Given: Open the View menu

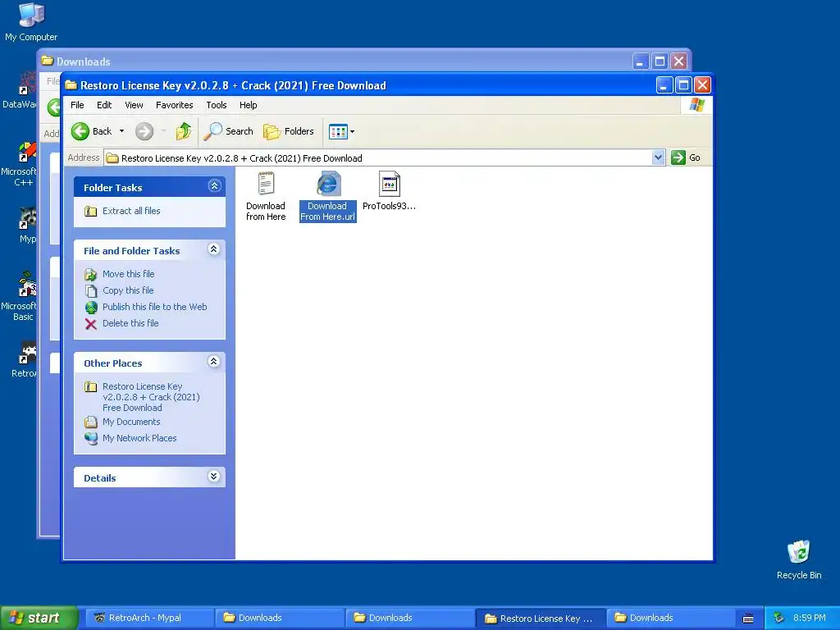Looking at the screenshot, I should click(134, 105).
